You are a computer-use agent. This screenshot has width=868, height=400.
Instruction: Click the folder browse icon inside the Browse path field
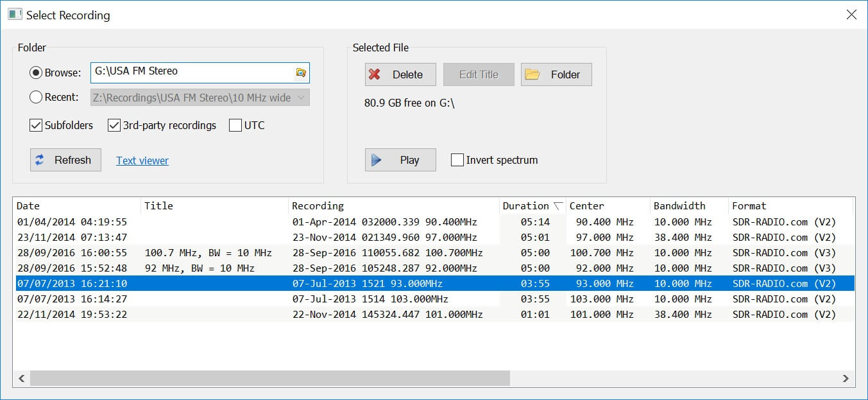[x=300, y=73]
